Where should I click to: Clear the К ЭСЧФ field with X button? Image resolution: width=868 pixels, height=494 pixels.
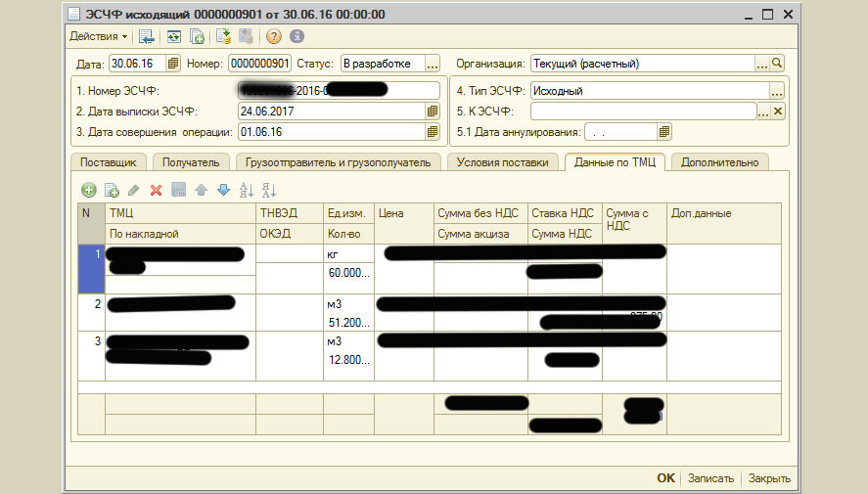(x=778, y=111)
